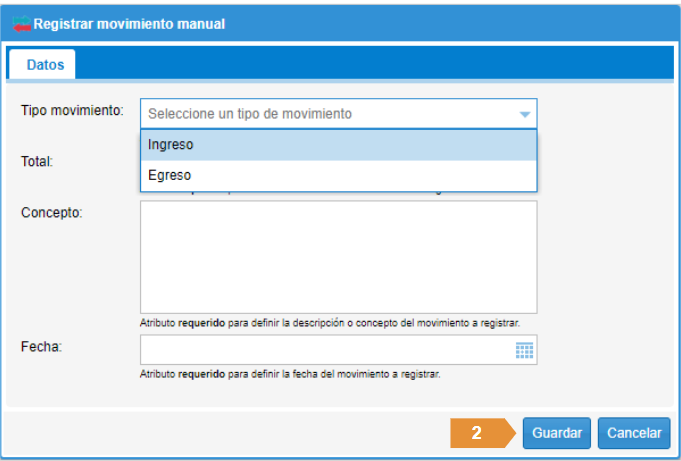Screen dimensions: 681x461
Task: Switch to the Datos tab
Action: [45, 65]
